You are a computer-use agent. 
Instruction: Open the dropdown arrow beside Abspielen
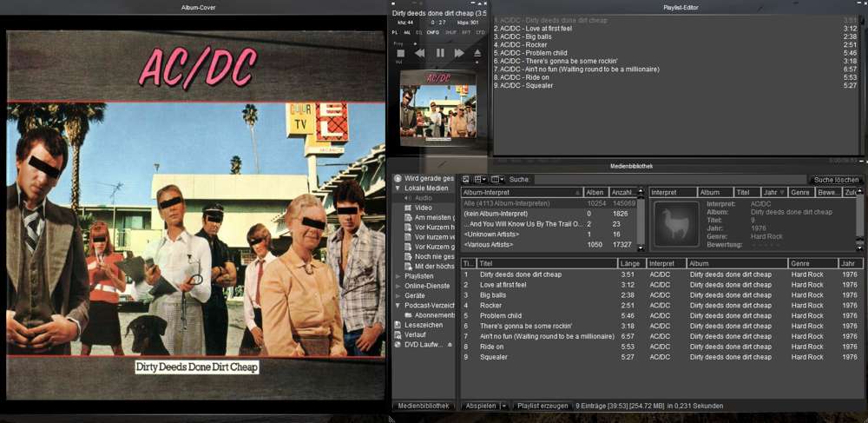[504, 406]
